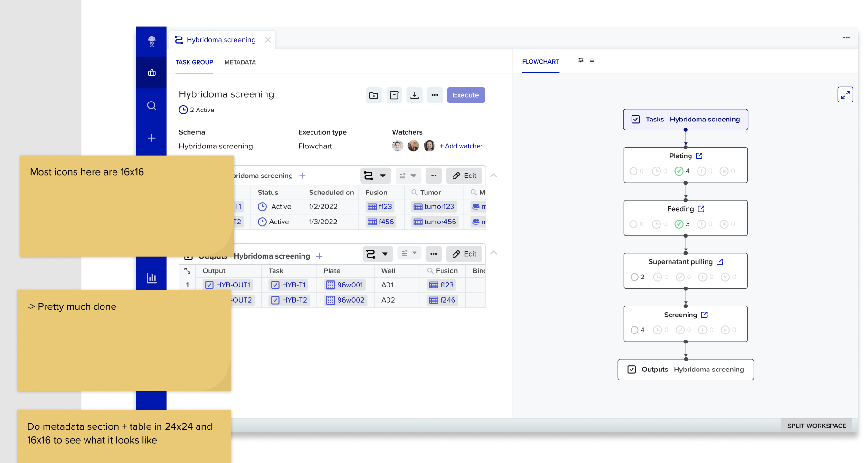Click the move-to-folder icon button
This screenshot has width=868, height=463.
click(374, 95)
